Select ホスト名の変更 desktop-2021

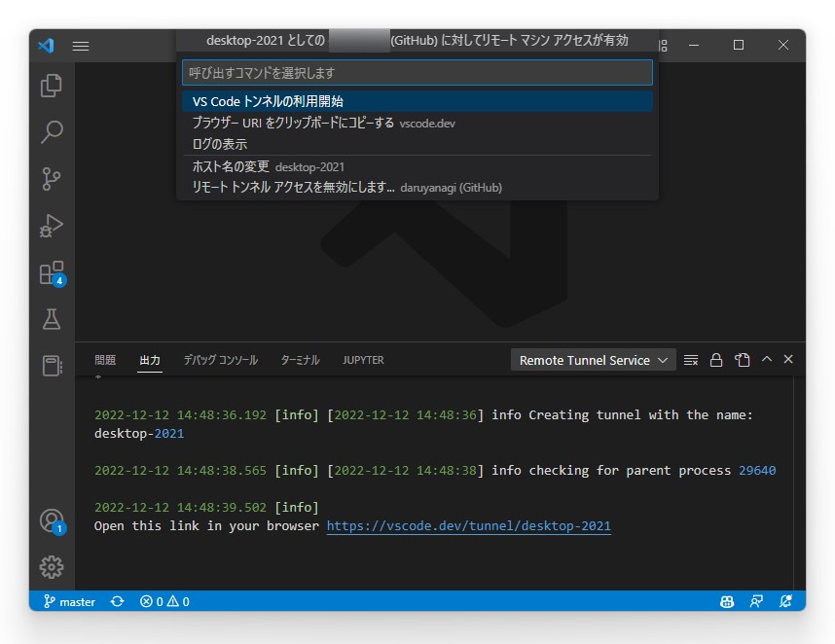(x=417, y=166)
